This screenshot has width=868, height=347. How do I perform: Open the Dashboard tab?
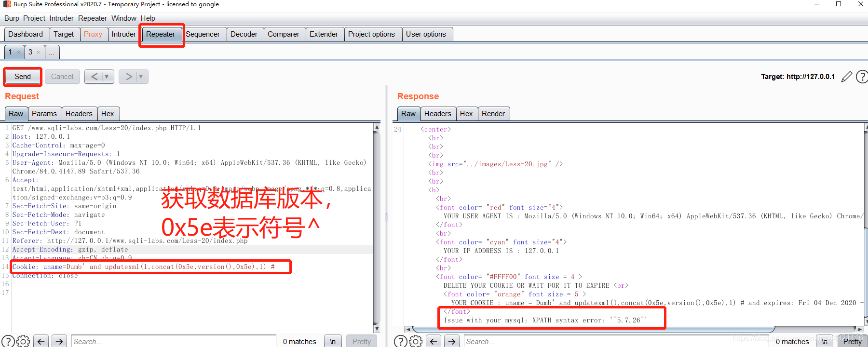pyautogui.click(x=26, y=34)
